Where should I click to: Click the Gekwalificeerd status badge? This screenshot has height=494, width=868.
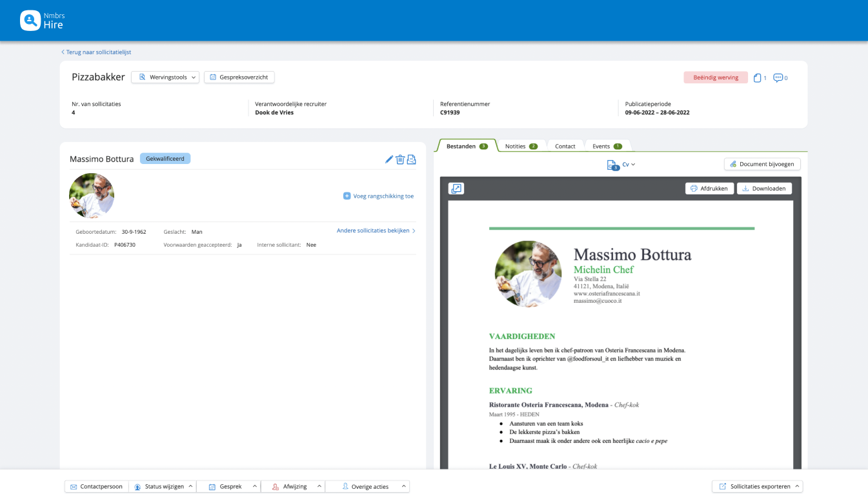[165, 158]
